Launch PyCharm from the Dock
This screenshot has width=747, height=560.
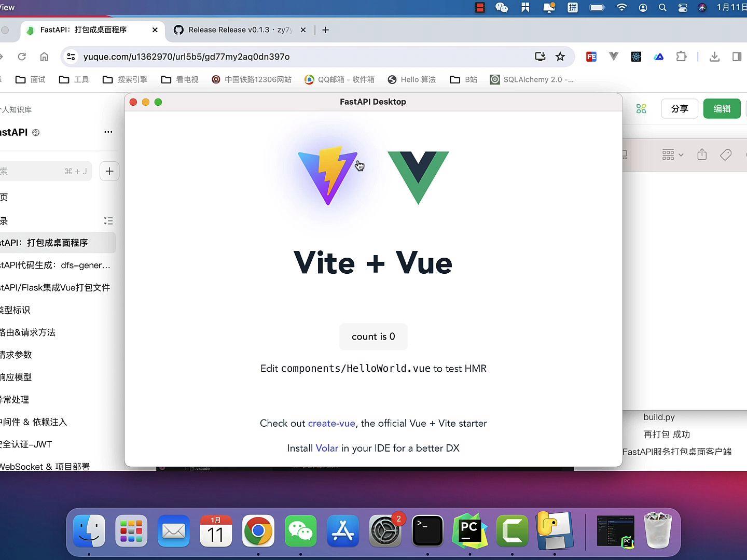click(x=469, y=530)
